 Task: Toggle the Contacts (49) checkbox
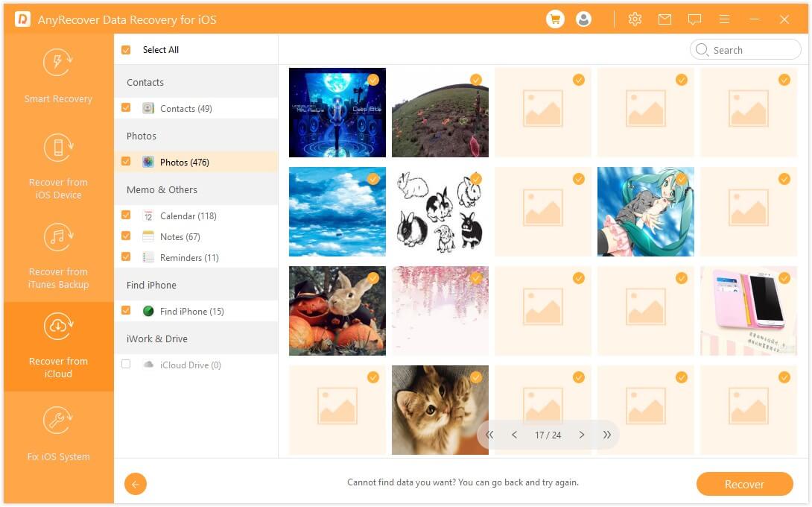pyautogui.click(x=126, y=108)
